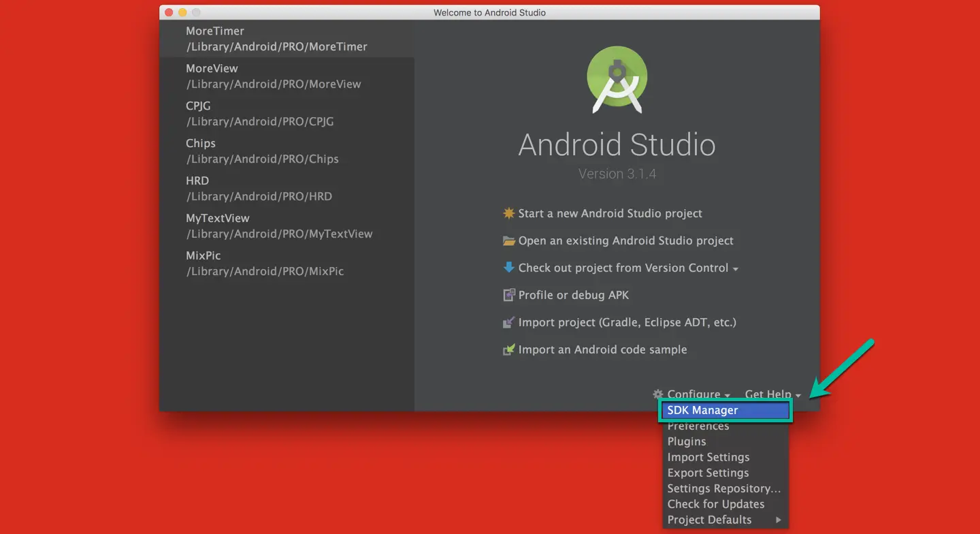The width and height of the screenshot is (980, 534).
Task: Click the star icon next to Start a new project
Action: tap(509, 213)
